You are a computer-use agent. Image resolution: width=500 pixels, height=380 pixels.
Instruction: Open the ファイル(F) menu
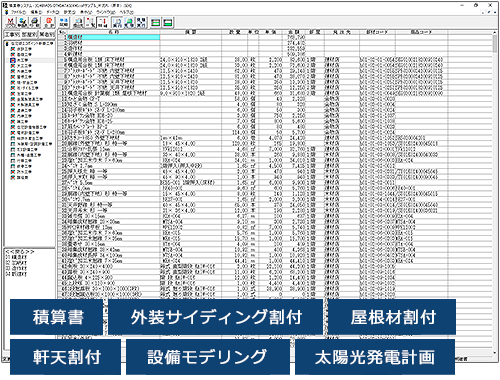click(19, 12)
